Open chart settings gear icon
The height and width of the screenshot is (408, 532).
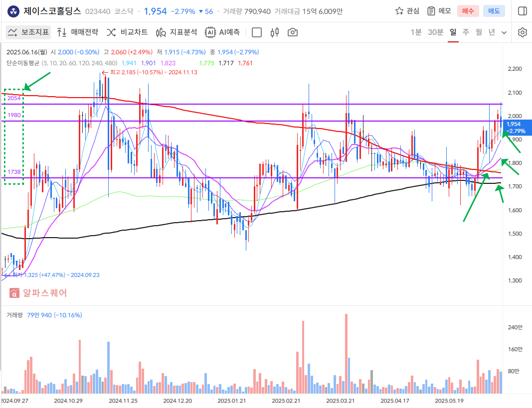pyautogui.click(x=523, y=32)
